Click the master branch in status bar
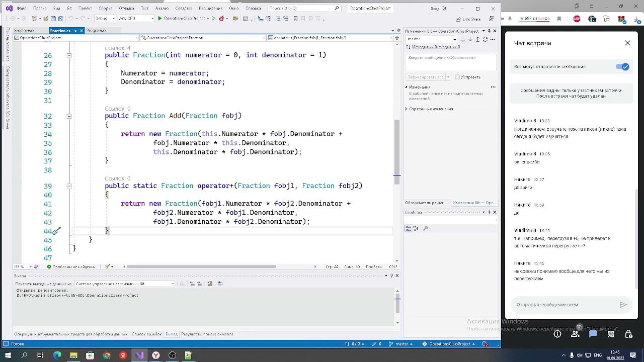This screenshot has width=644, height=362. [401, 344]
